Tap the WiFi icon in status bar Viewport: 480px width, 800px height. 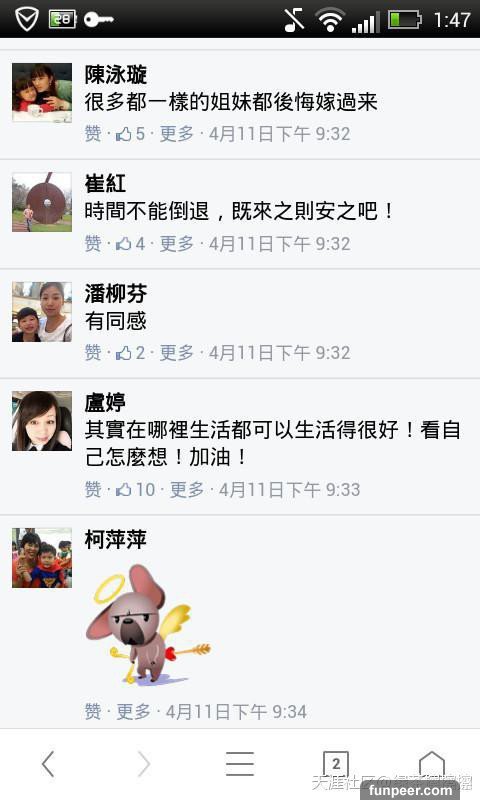coord(330,20)
